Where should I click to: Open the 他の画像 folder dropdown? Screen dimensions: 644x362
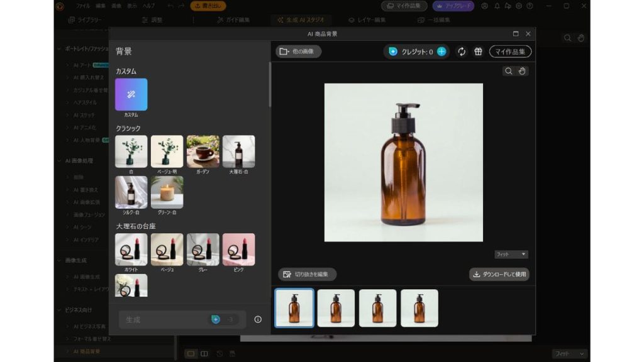(x=299, y=52)
